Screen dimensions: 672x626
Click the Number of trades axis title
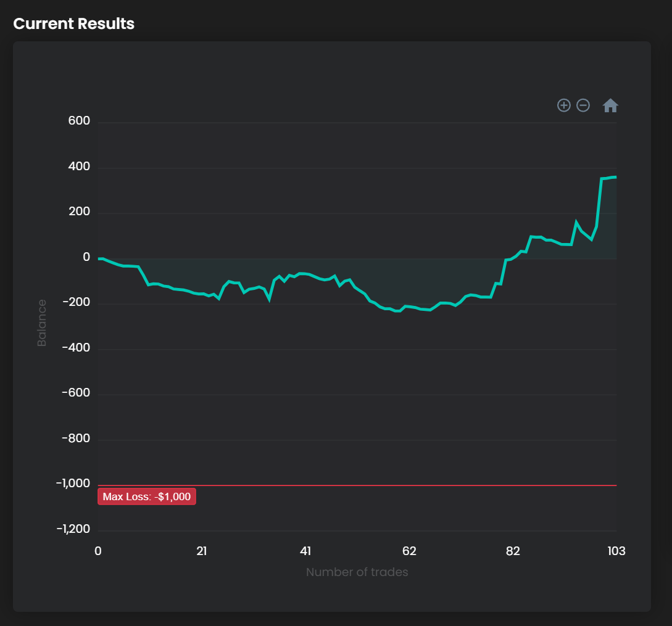click(357, 572)
